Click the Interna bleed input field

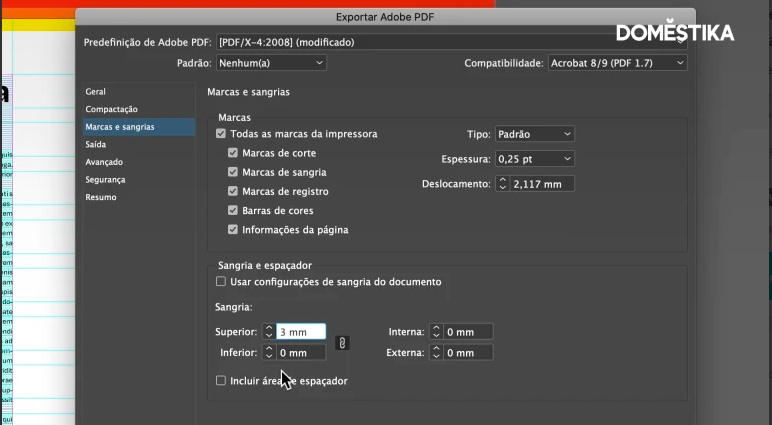click(x=468, y=332)
